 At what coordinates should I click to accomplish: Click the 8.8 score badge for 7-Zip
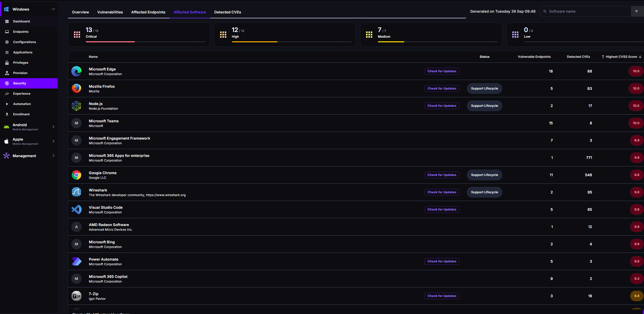[637, 296]
